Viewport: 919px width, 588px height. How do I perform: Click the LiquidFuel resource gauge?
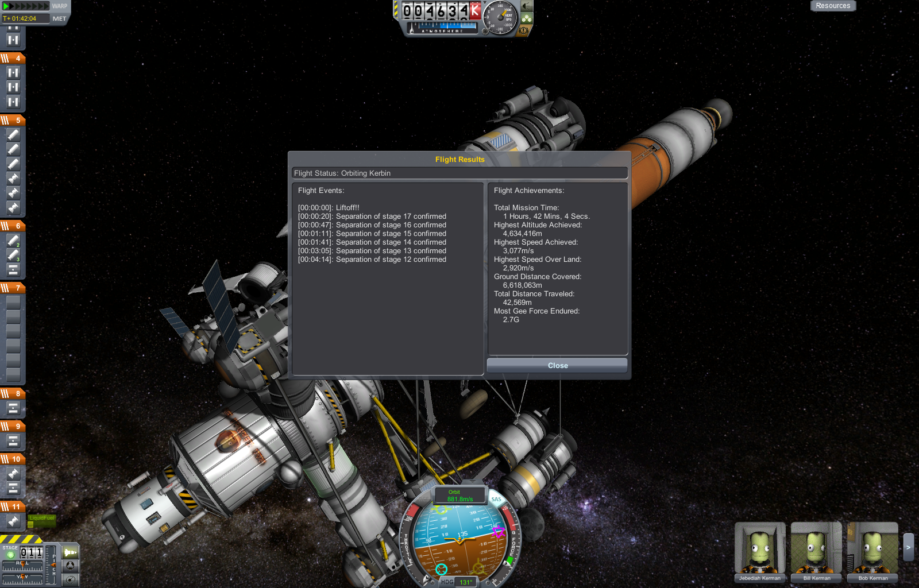[41, 521]
